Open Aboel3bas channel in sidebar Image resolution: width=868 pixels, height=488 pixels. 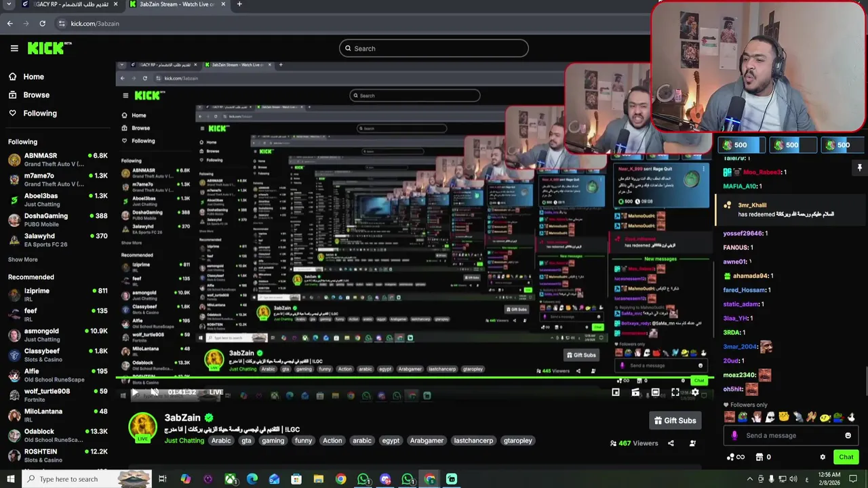pyautogui.click(x=58, y=199)
